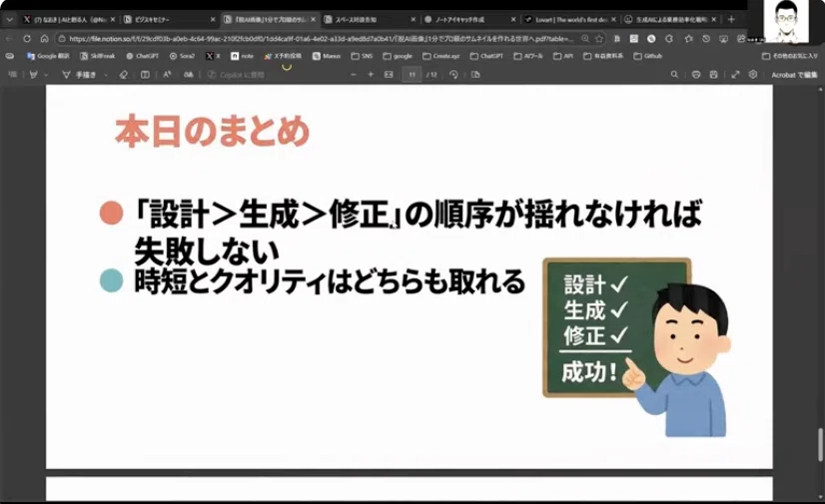Toggle the read aloud button

coord(166,75)
